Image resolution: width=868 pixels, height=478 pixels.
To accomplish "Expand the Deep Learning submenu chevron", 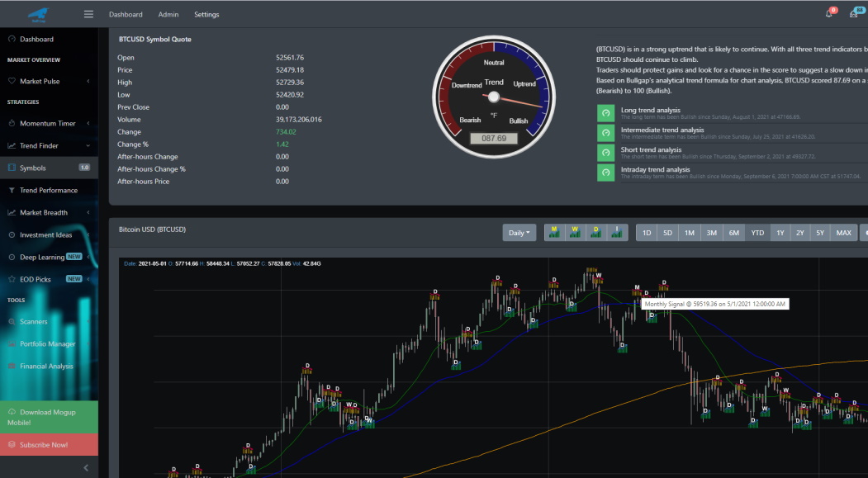I will point(88,257).
